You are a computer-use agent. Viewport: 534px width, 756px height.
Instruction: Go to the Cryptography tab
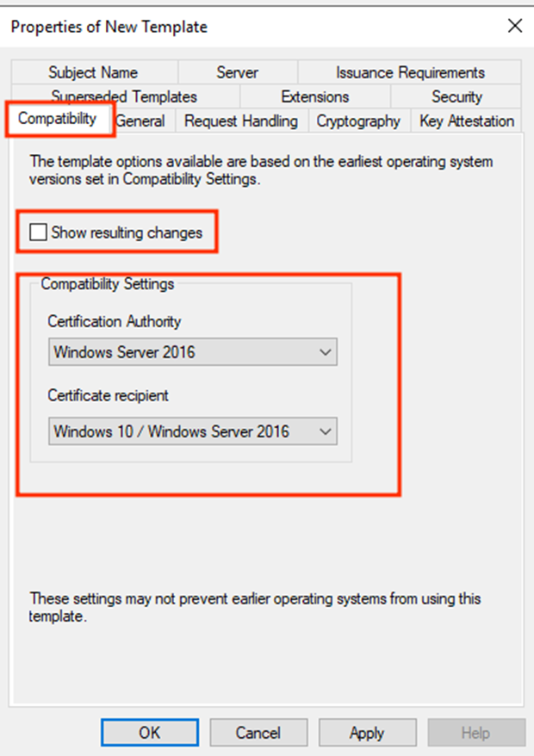[x=358, y=121]
